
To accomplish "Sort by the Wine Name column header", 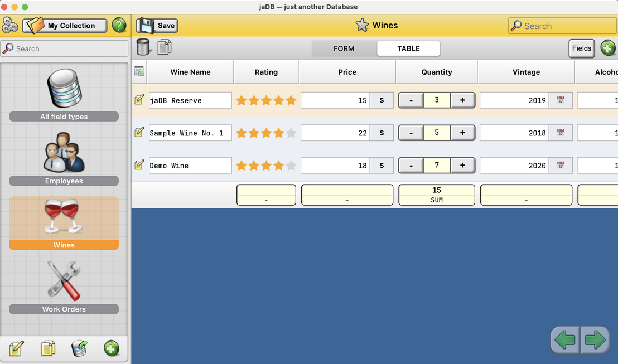I will pyautogui.click(x=190, y=72).
